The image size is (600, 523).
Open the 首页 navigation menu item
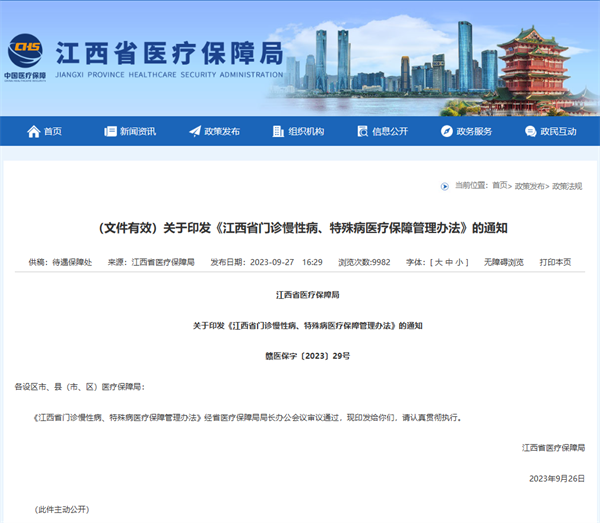(52, 131)
